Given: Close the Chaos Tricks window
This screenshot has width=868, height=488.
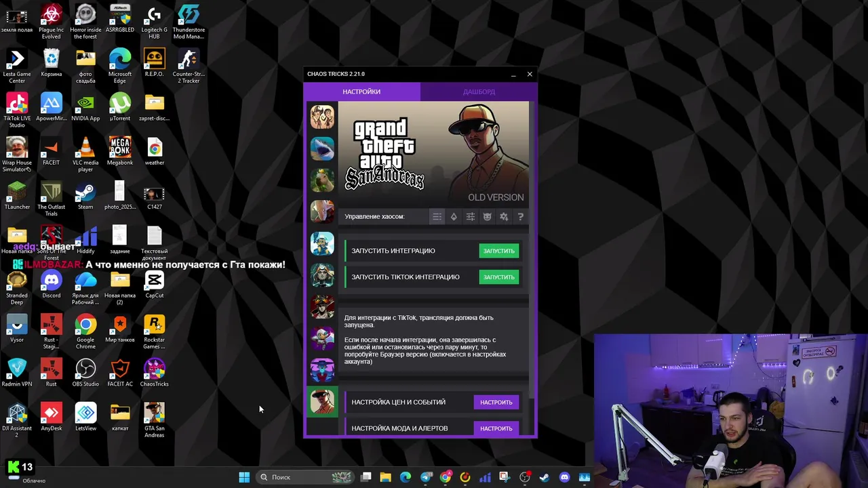Looking at the screenshot, I should pyautogui.click(x=530, y=74).
